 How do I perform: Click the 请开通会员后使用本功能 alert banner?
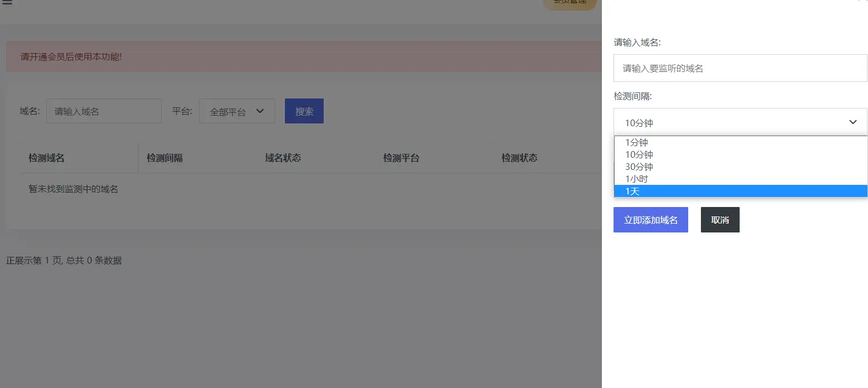[304, 56]
